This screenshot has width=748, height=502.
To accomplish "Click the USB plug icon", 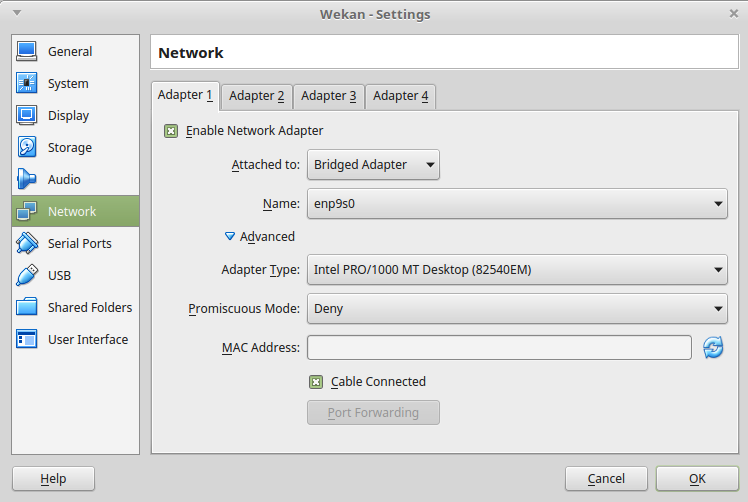I will [27, 276].
